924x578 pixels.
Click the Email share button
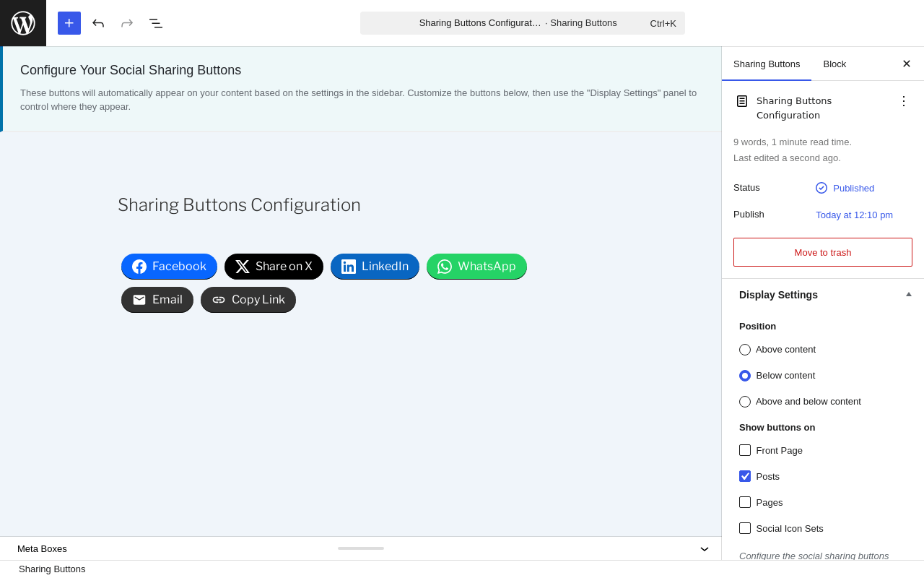(157, 300)
